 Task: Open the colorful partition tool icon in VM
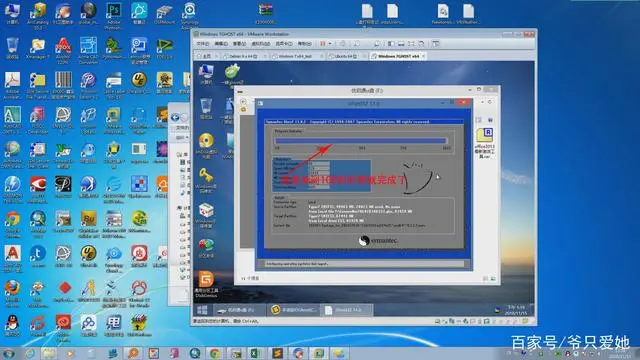pos(206,248)
